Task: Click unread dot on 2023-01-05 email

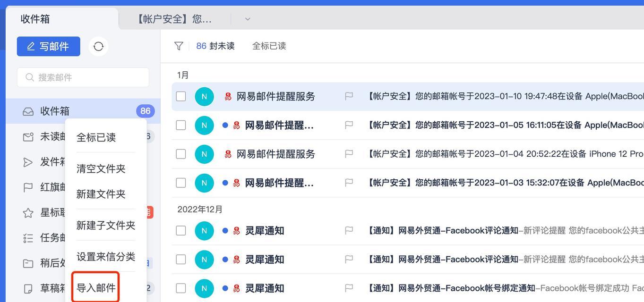Action: click(225, 125)
